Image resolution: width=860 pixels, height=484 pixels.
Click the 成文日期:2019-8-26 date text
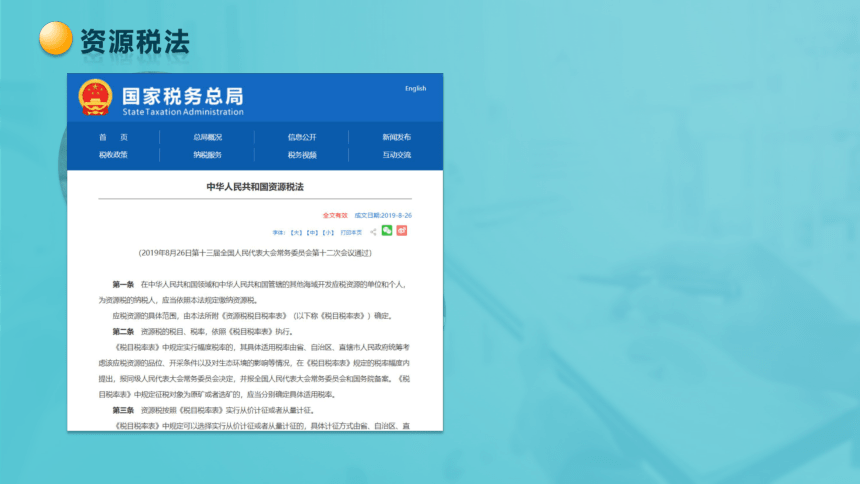(383, 216)
